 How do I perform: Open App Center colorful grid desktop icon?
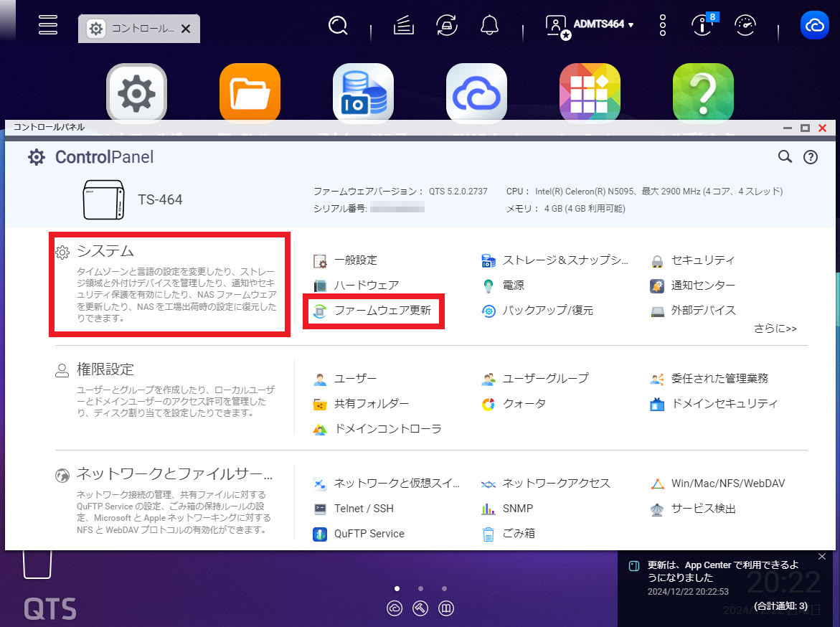tap(590, 92)
